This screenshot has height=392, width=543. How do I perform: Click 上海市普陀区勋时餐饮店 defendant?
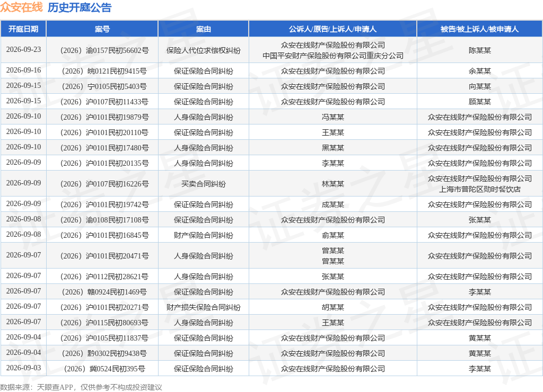click(x=479, y=189)
